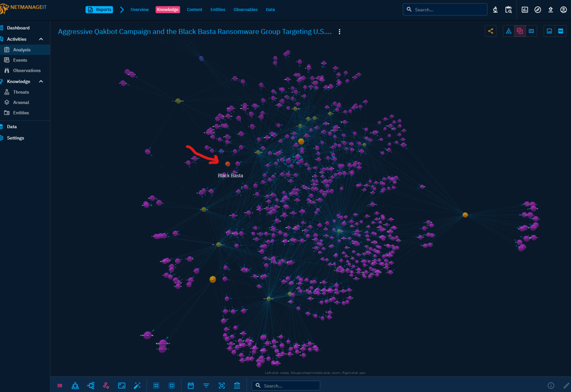
Task: Toggle the 3D graph mode
Action: click(60, 386)
